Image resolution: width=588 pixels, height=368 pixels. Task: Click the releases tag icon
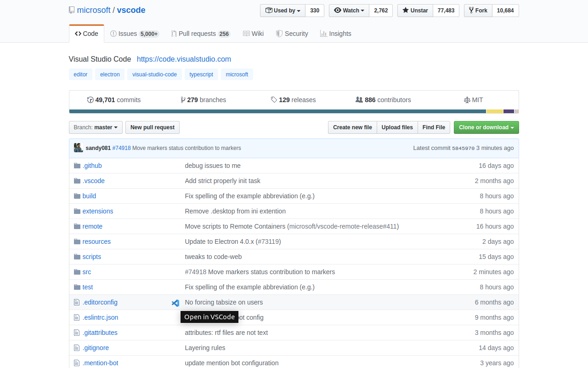click(x=274, y=100)
